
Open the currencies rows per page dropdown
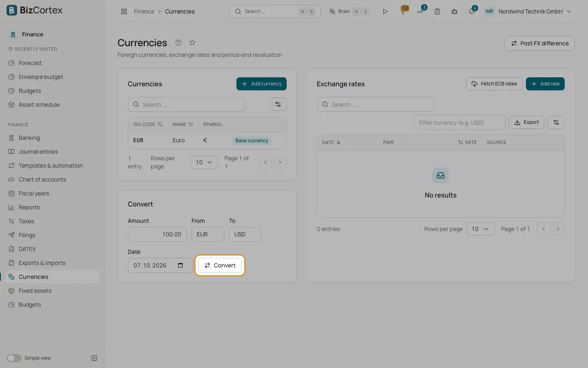tap(204, 162)
